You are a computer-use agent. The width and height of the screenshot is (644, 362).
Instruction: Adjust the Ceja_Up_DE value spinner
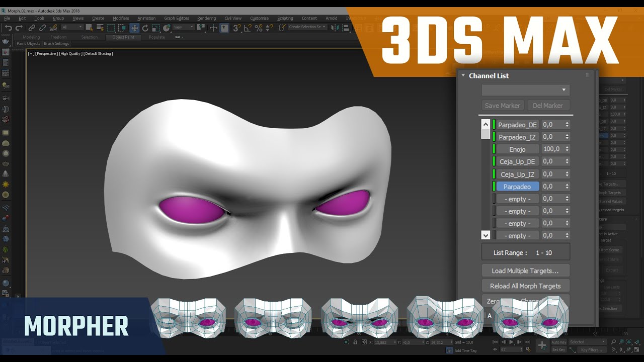click(567, 161)
